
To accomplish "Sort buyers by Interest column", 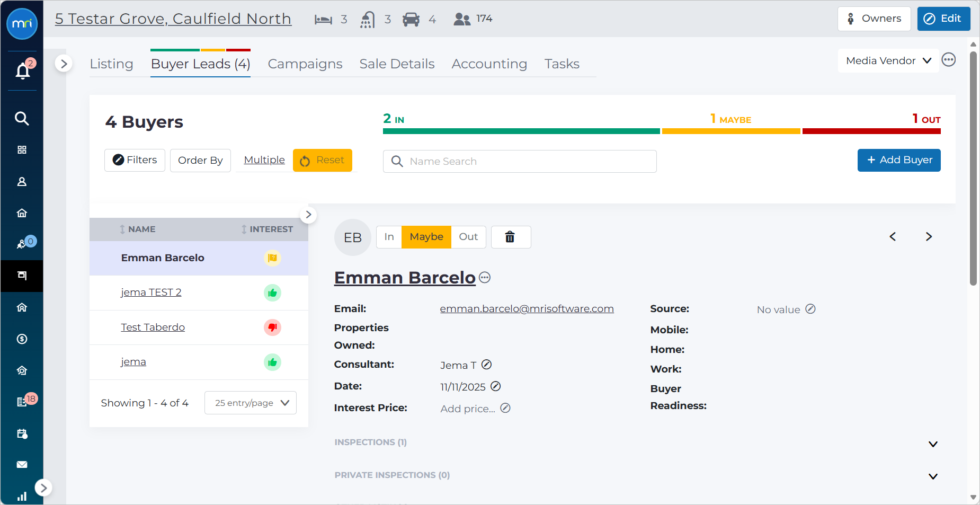I will click(267, 229).
